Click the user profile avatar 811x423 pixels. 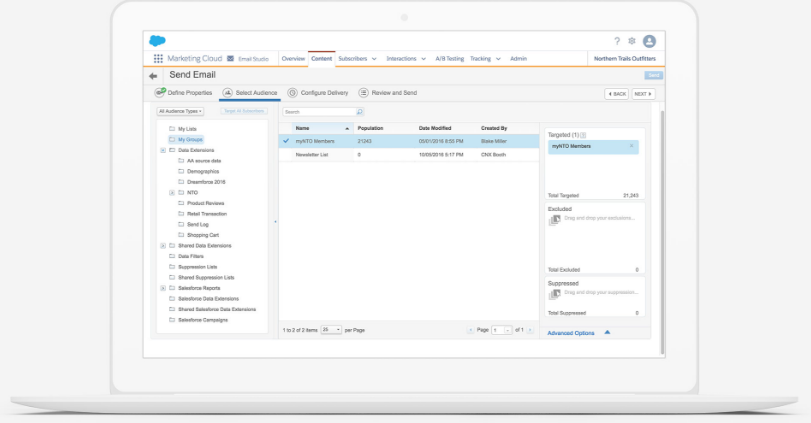[649, 41]
